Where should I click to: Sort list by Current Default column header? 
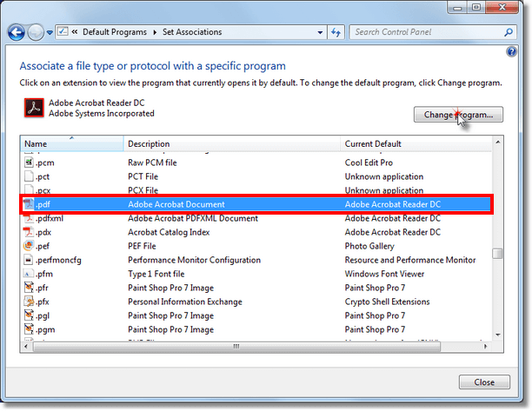click(416, 143)
